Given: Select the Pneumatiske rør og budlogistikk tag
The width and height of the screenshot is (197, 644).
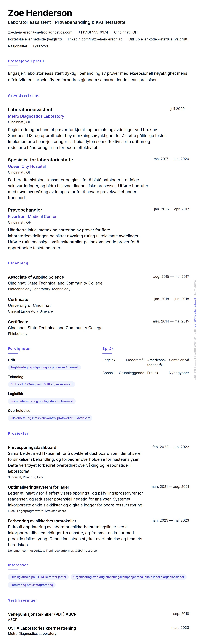Looking at the screenshot, I should [x=42, y=401].
